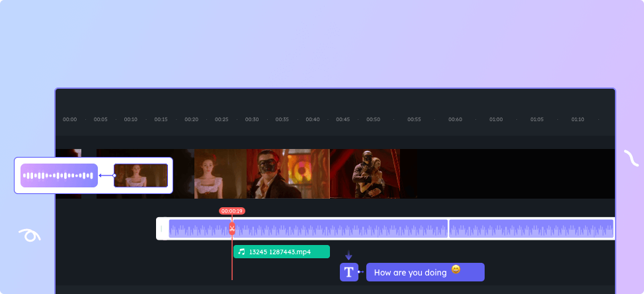This screenshot has width=644, height=294.
Task: Click the 01:00 mark on timeline ruler
Action: pyautogui.click(x=495, y=120)
